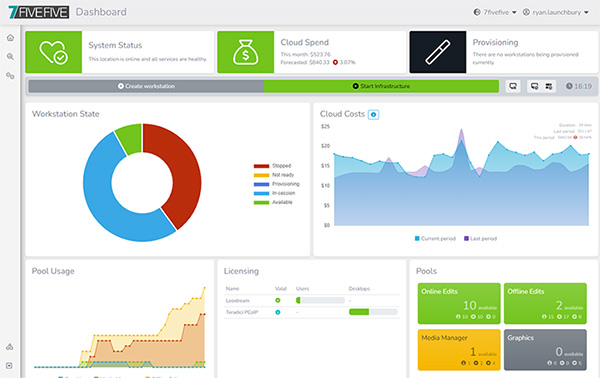Viewport: 600px width, 378px height.
Task: Open the gears settings icon in the sidebar
Action: click(x=10, y=76)
